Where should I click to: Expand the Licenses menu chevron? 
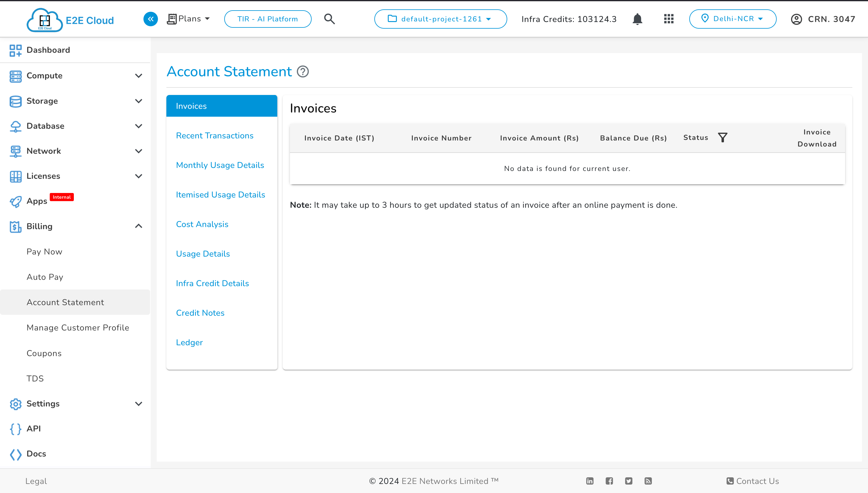tap(138, 176)
